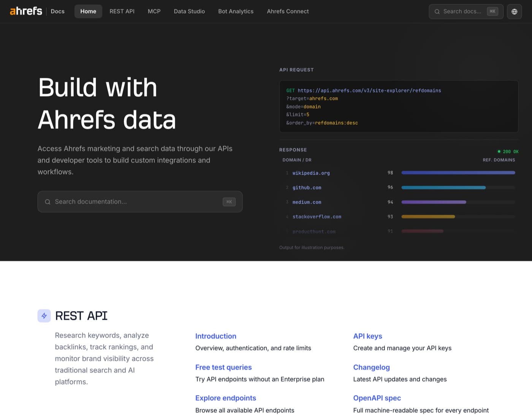Click 'Try API endpoints without an Enterprise plan'
Image resolution: width=532 pixels, height=415 pixels.
point(260,379)
